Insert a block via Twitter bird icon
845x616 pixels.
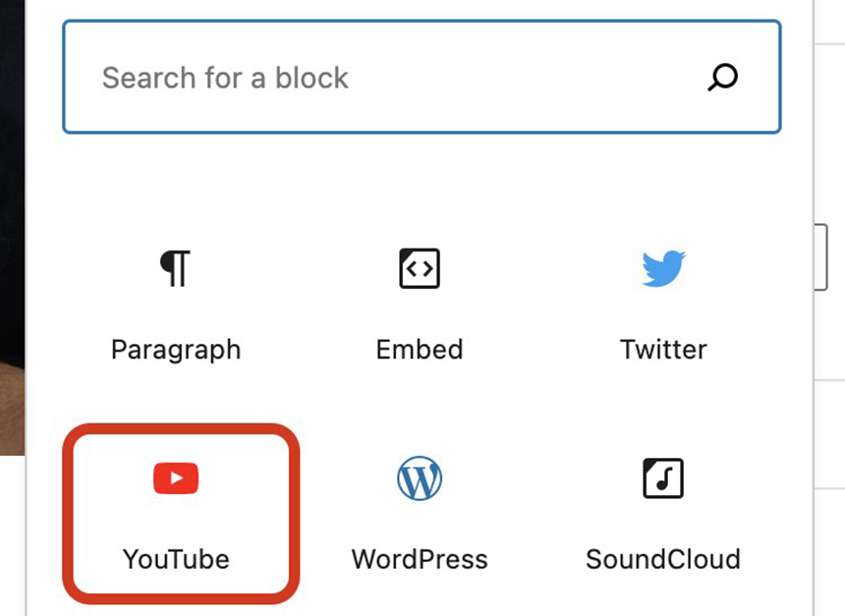point(663,268)
